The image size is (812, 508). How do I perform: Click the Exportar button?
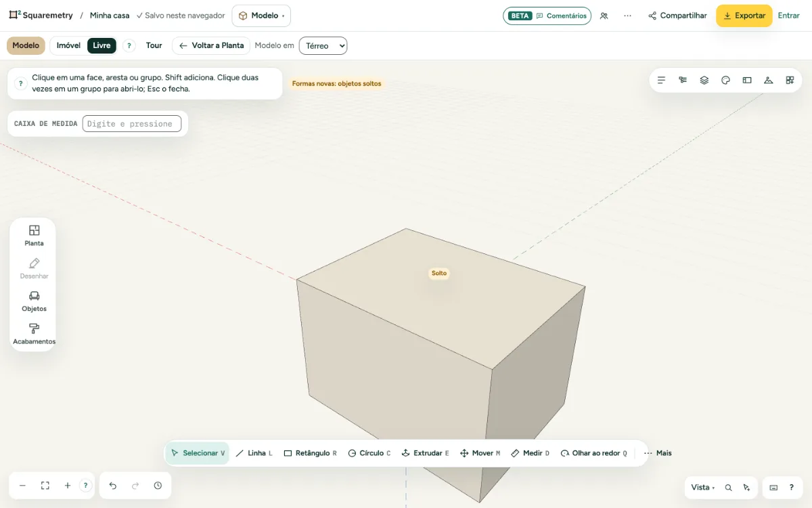point(744,16)
